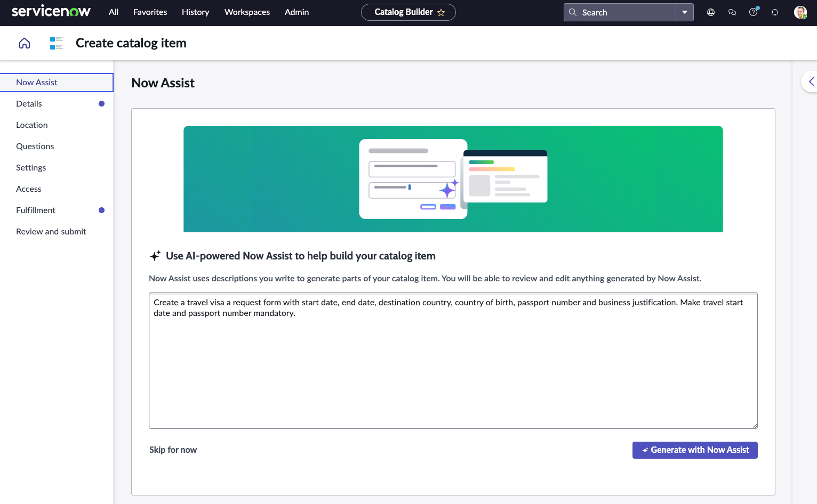Go to the Settings step
The height and width of the screenshot is (504, 817).
coord(57,168)
